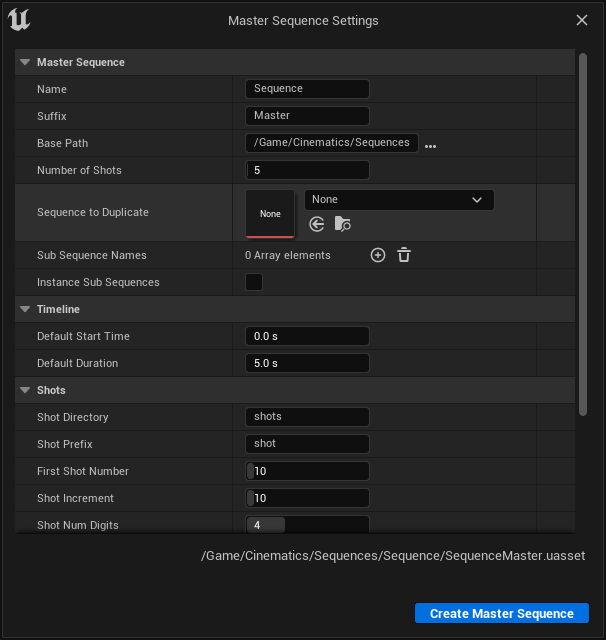The height and width of the screenshot is (640, 606).
Task: Click the Master Sequence Settings title text
Action: point(303,20)
